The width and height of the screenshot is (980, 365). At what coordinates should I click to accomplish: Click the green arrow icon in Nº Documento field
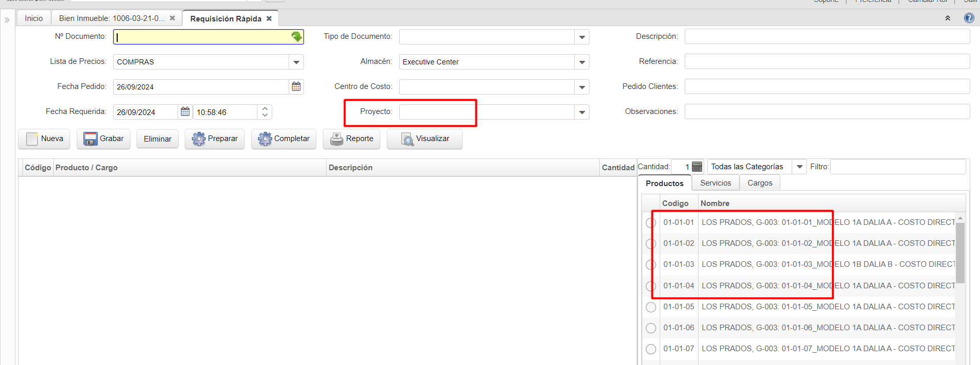[296, 37]
